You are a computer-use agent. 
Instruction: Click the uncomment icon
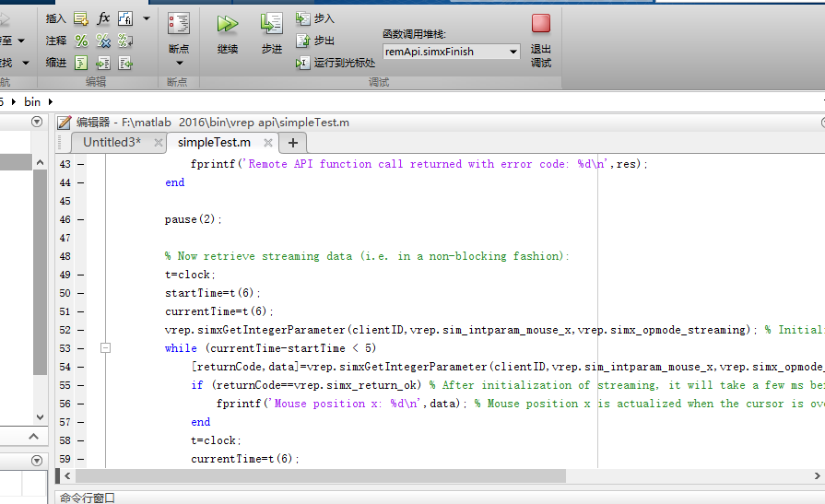click(x=103, y=41)
